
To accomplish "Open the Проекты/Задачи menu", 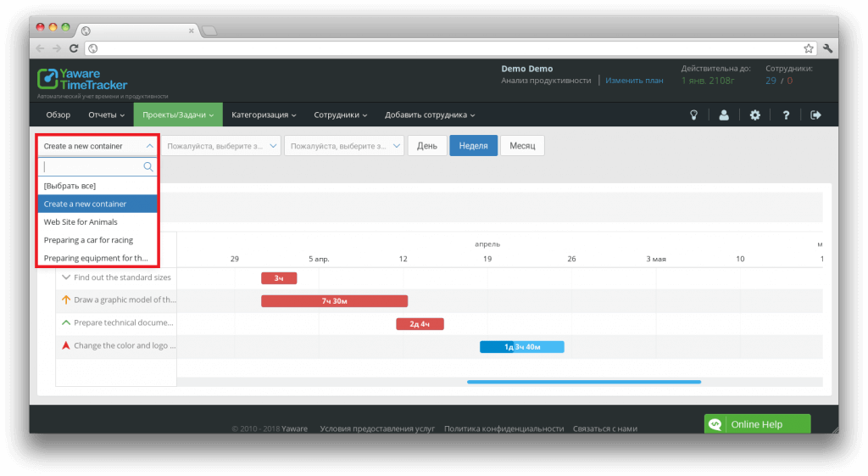I will [178, 115].
